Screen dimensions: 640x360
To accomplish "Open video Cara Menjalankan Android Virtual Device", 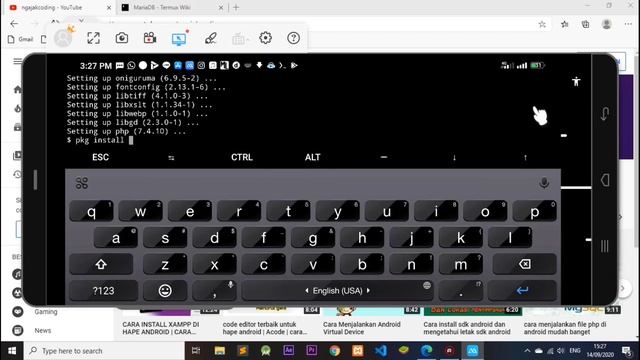I will pyautogui.click(x=362, y=328).
